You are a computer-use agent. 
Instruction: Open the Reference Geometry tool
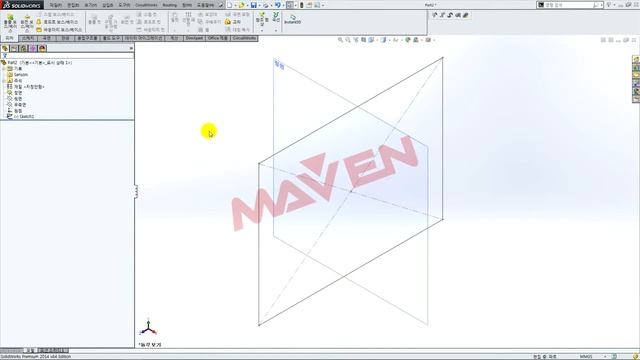click(262, 19)
